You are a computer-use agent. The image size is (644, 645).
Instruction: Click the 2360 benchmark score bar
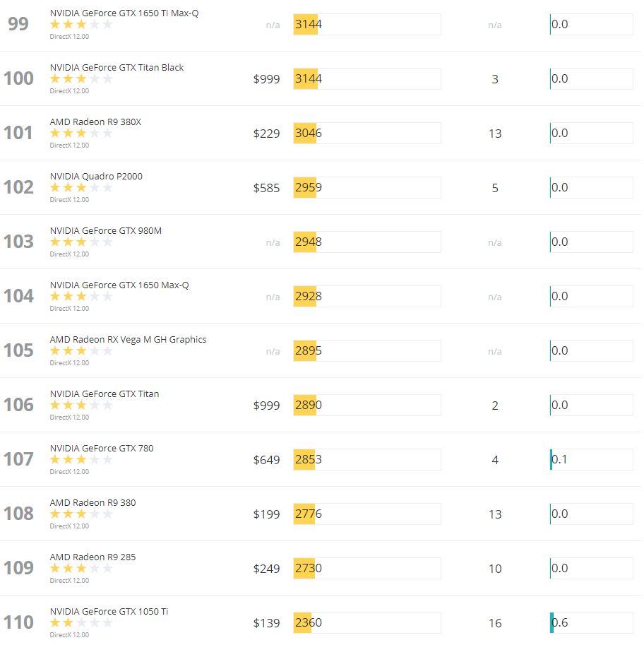pos(366,623)
